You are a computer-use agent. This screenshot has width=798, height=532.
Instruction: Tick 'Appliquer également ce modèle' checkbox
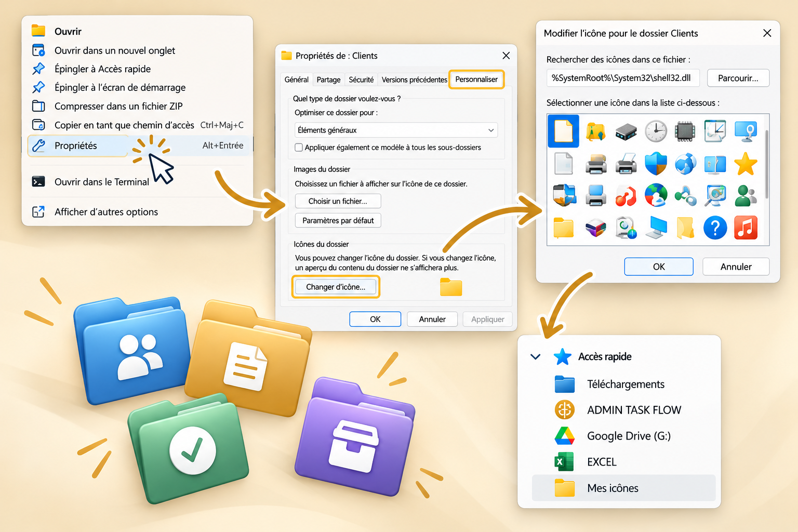tap(299, 148)
